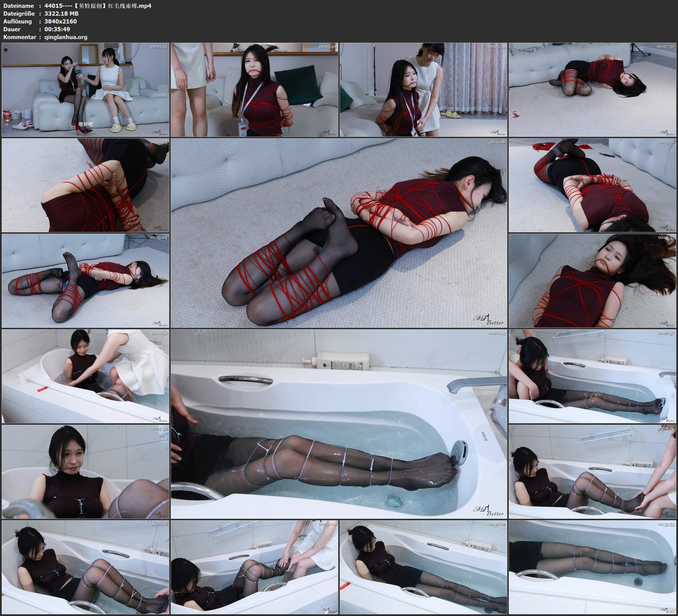Click the qinglanhua.org comment text

[x=66, y=37]
